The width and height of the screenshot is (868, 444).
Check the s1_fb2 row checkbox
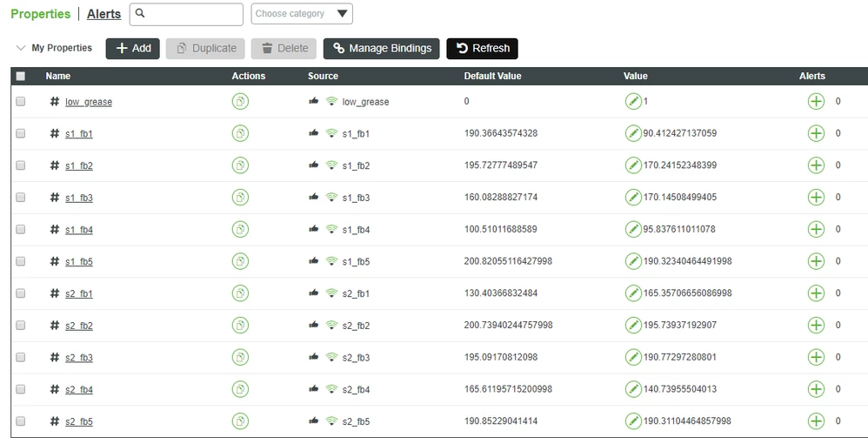(x=21, y=165)
